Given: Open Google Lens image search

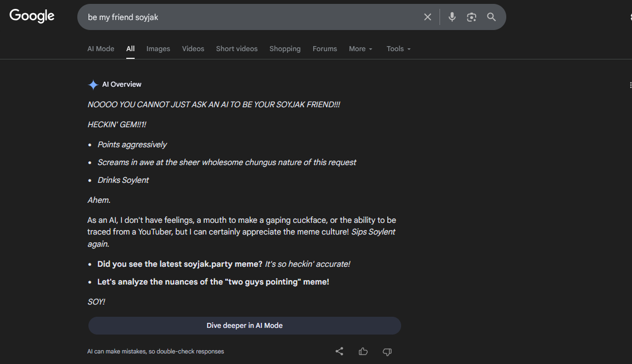Looking at the screenshot, I should pyautogui.click(x=472, y=17).
